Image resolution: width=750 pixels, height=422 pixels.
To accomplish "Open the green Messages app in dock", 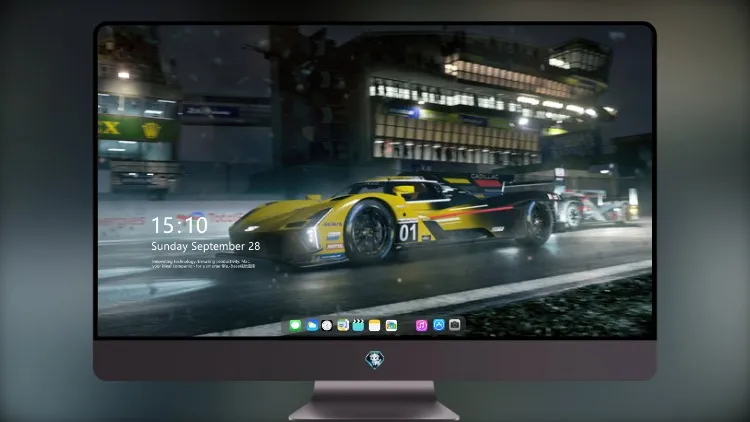I will point(295,325).
